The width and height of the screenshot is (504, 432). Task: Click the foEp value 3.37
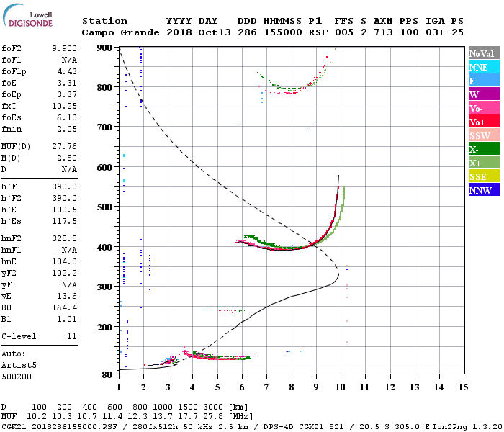(67, 94)
